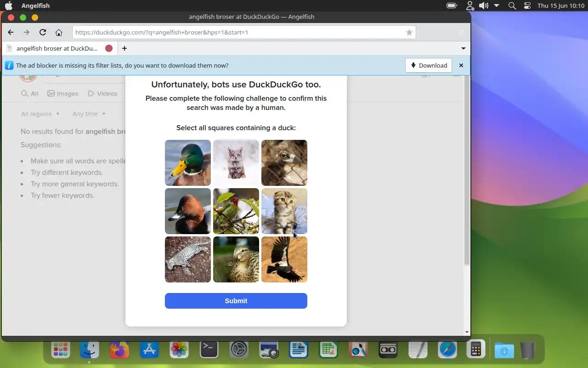
Task: Open the cassette tape app in dock
Action: click(x=388, y=350)
